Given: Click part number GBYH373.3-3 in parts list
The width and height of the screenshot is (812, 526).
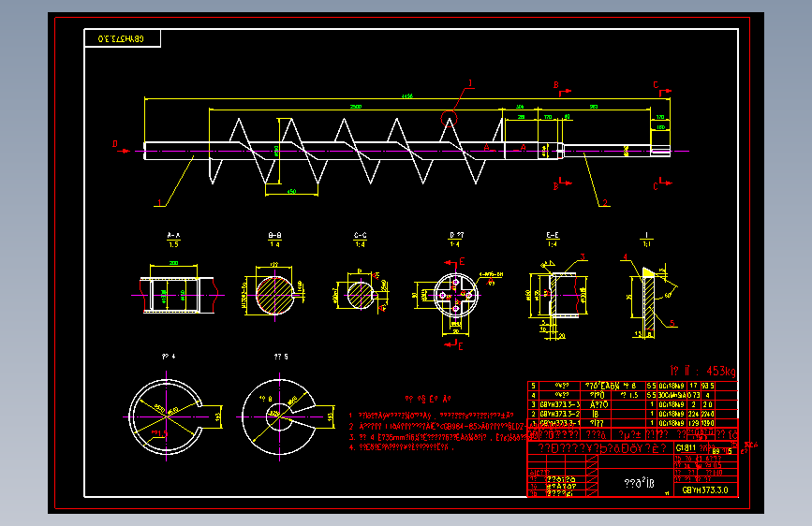Looking at the screenshot, I should (559, 404).
